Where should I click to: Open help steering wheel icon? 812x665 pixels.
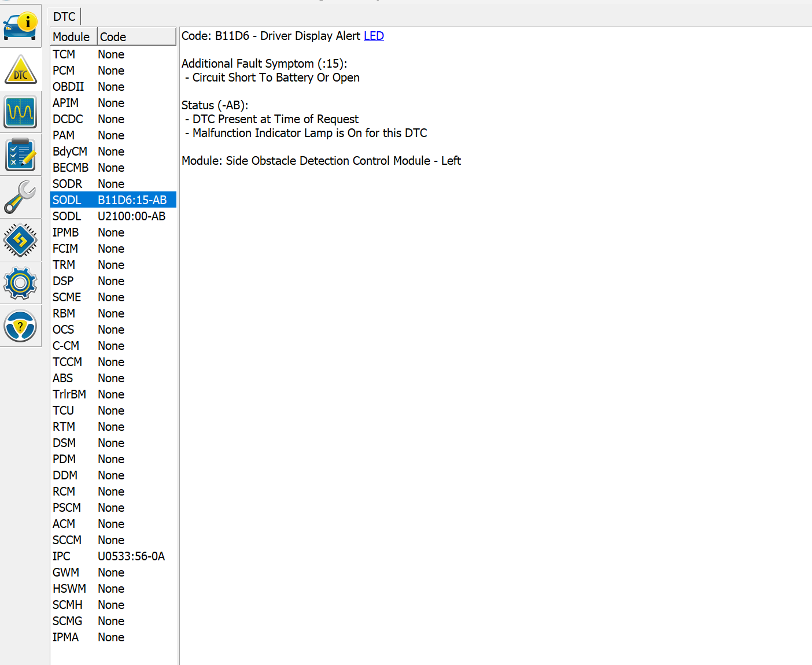click(20, 326)
